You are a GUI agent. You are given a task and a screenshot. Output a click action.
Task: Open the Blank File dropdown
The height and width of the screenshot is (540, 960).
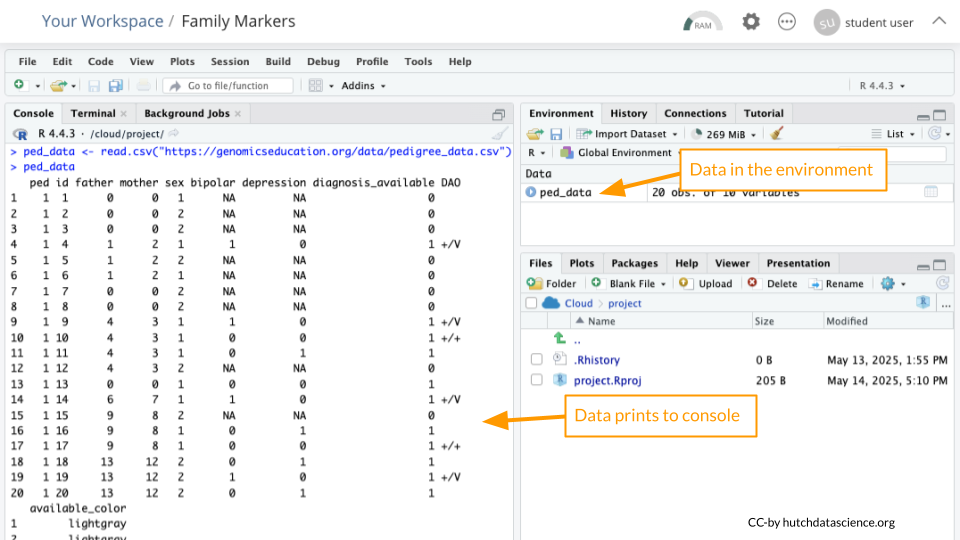coord(628,283)
